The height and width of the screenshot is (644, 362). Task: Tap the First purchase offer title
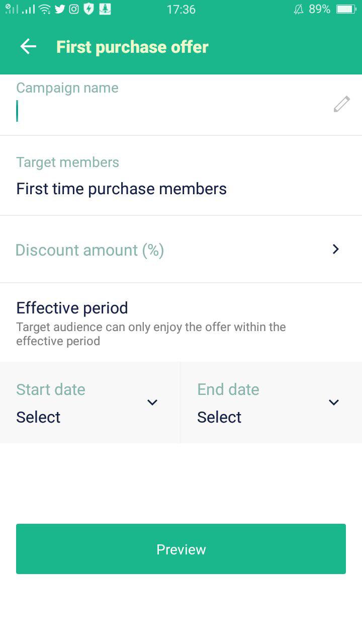[132, 47]
